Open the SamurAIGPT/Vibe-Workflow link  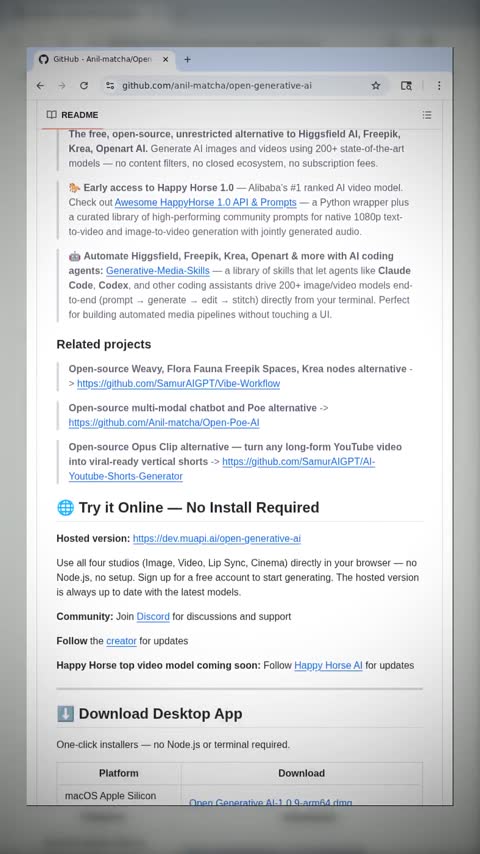178,383
